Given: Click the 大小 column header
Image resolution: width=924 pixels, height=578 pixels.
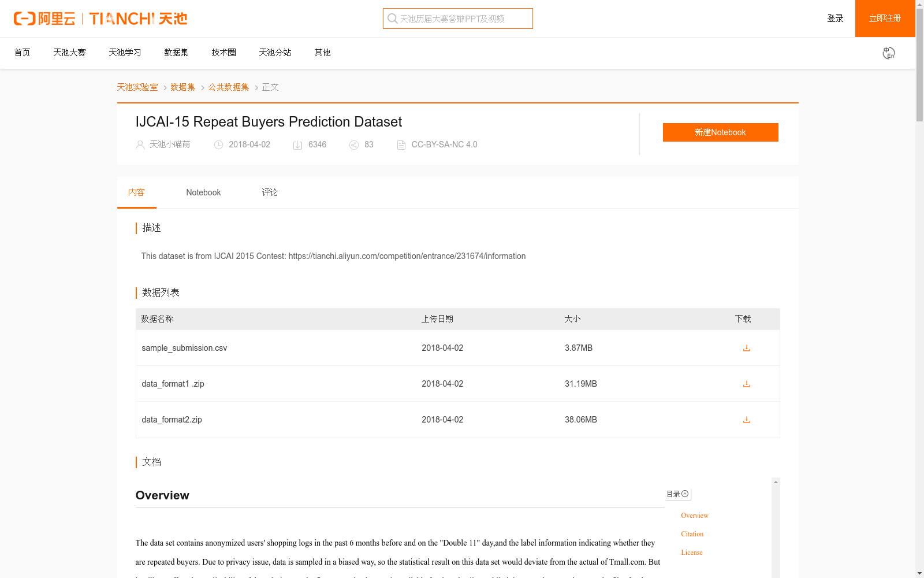Looking at the screenshot, I should point(572,319).
